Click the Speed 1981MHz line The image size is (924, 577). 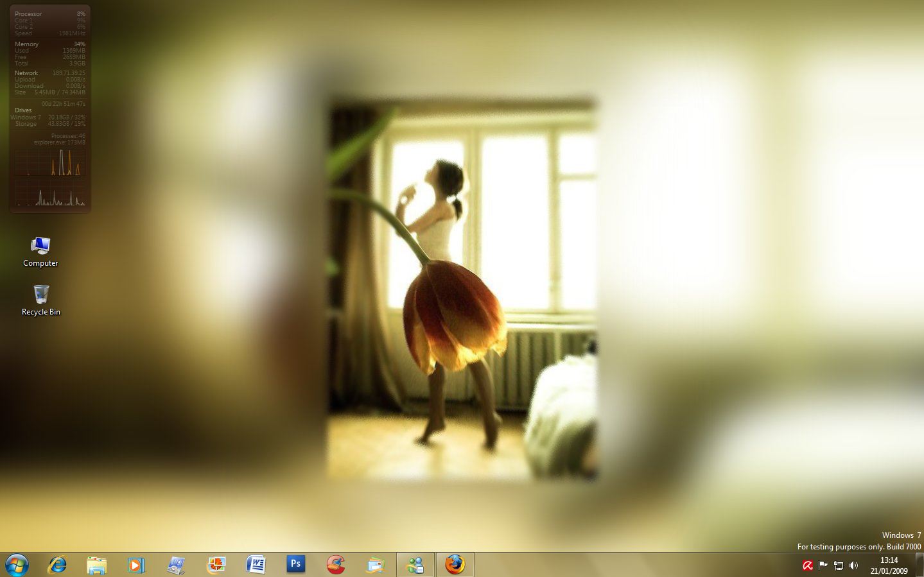coord(50,33)
